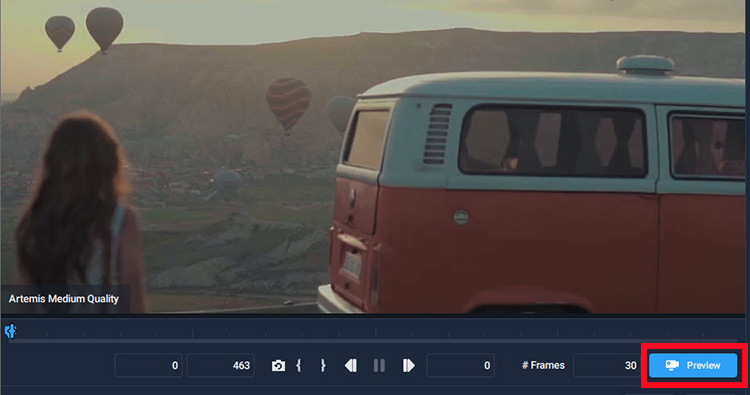This screenshot has height=395, width=750.
Task: Set trim end with right brace icon
Action: pos(323,366)
